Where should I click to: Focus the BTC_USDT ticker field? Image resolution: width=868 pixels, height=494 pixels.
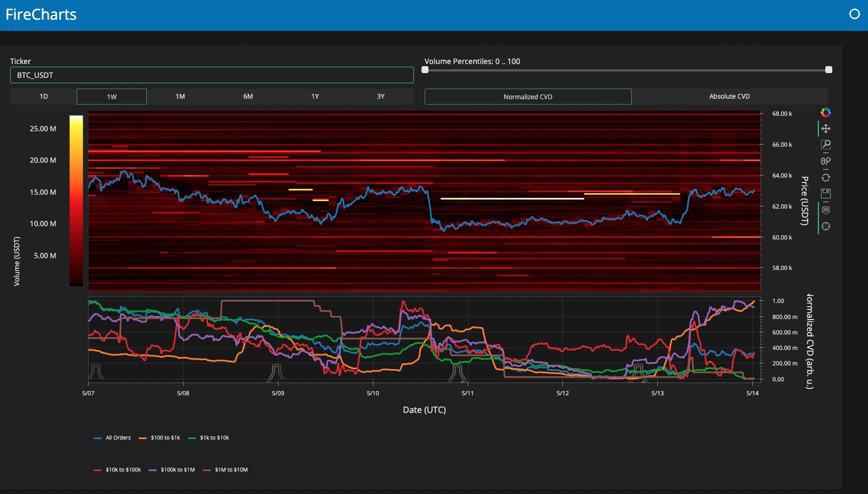212,75
